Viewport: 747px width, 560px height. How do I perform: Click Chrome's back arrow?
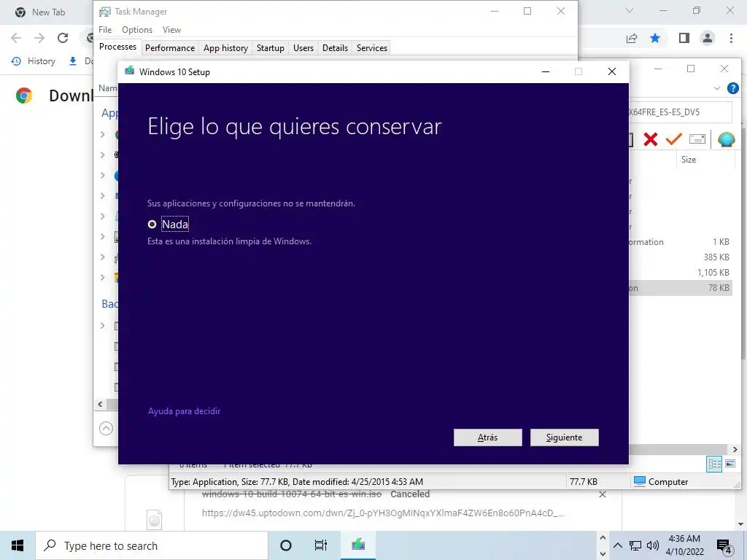(x=16, y=38)
